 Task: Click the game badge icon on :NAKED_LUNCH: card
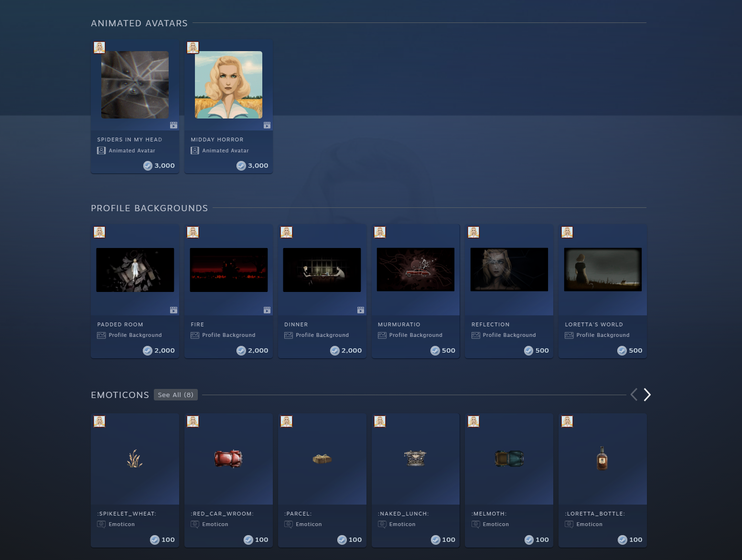(x=380, y=421)
